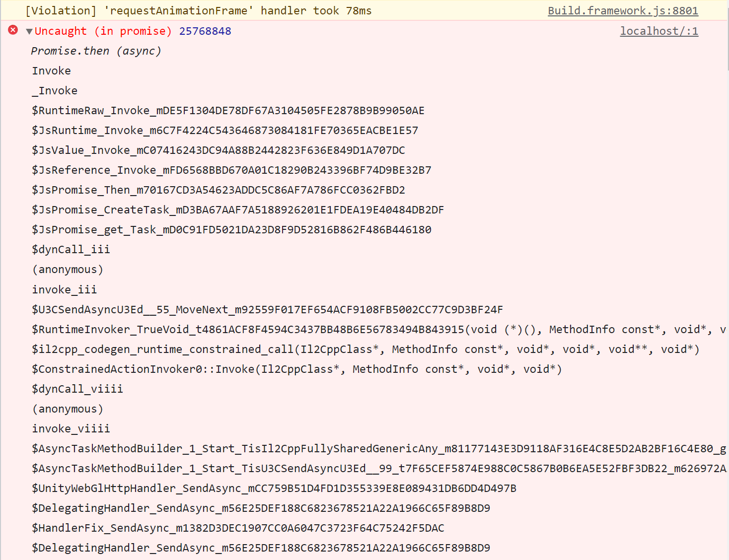The image size is (729, 560).
Task: Click the $JsValue_Invoke stack frame
Action: tap(219, 150)
